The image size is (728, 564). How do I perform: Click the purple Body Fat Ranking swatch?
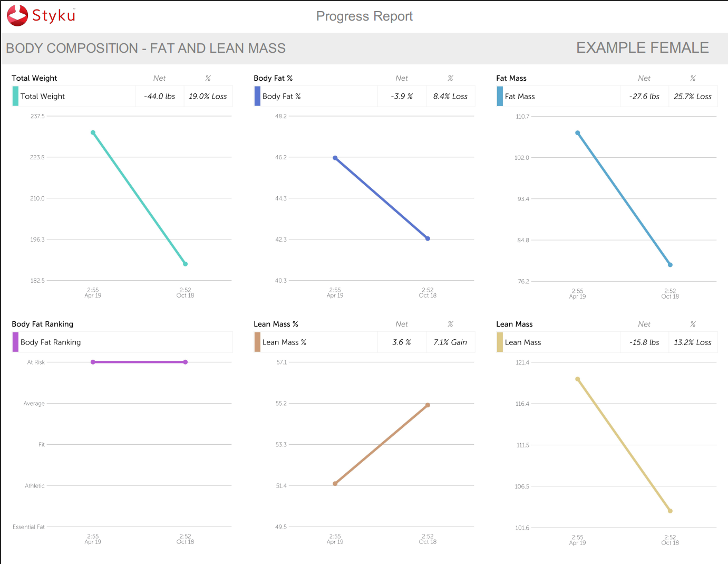(x=15, y=342)
